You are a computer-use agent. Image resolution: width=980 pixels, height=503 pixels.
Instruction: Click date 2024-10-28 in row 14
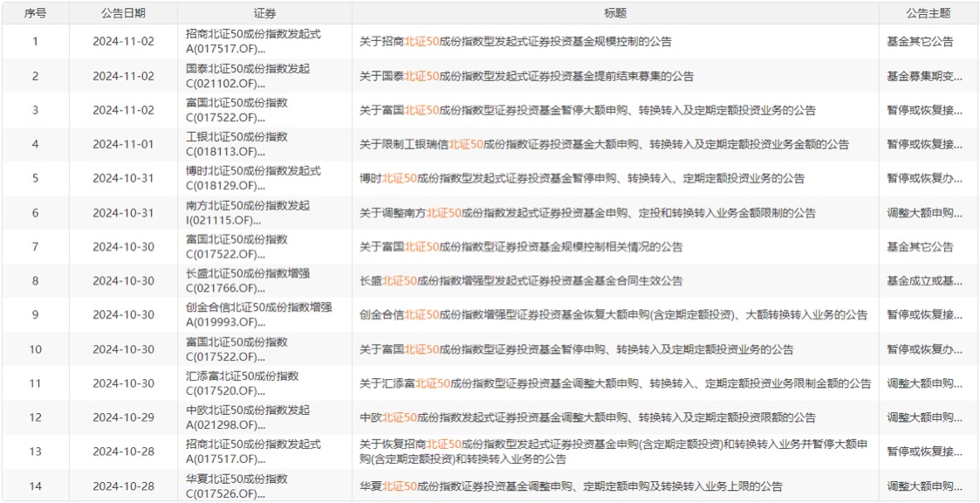(123, 486)
